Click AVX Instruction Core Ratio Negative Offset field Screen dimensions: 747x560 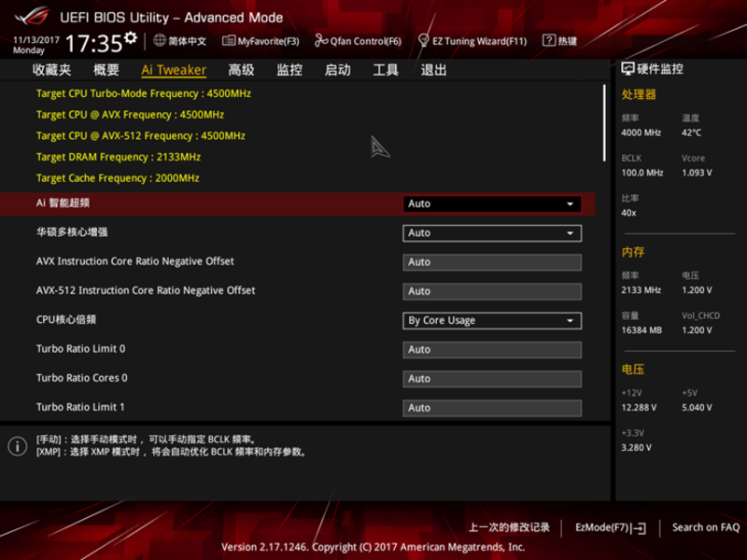[x=492, y=262]
